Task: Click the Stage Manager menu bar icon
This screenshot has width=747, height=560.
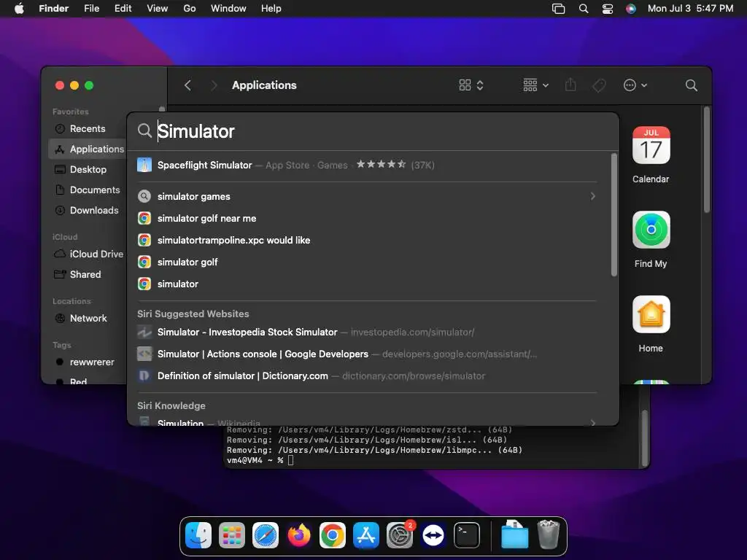Action: pyautogui.click(x=558, y=9)
